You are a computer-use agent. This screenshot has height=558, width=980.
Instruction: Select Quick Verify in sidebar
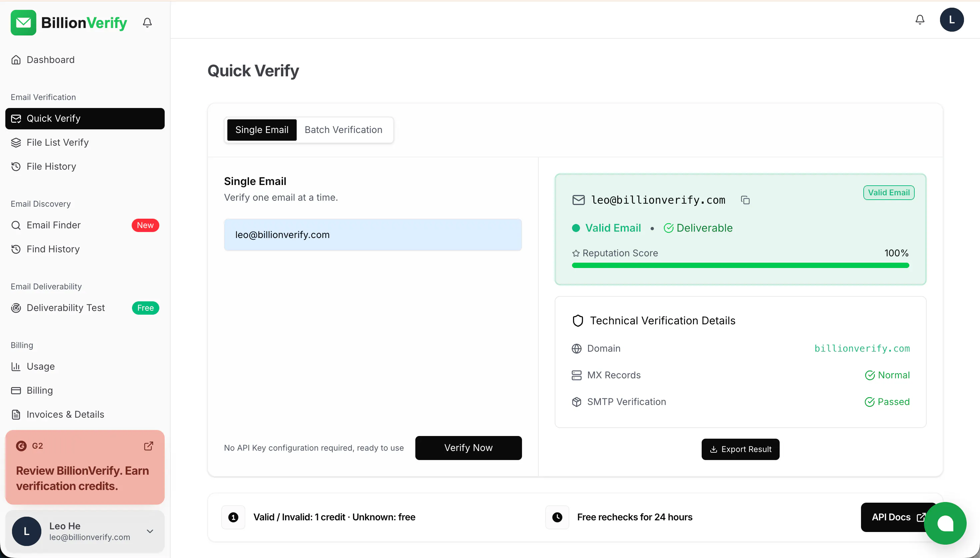(85, 119)
